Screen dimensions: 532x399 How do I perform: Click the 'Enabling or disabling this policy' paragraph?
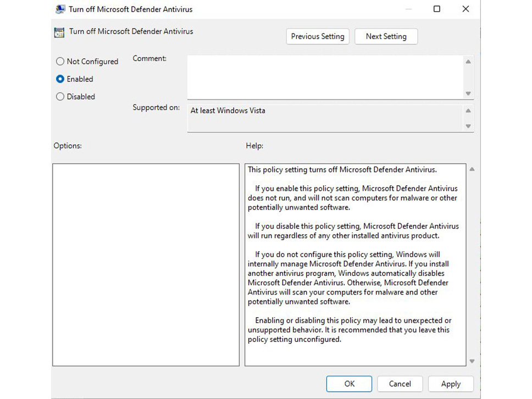(350, 330)
